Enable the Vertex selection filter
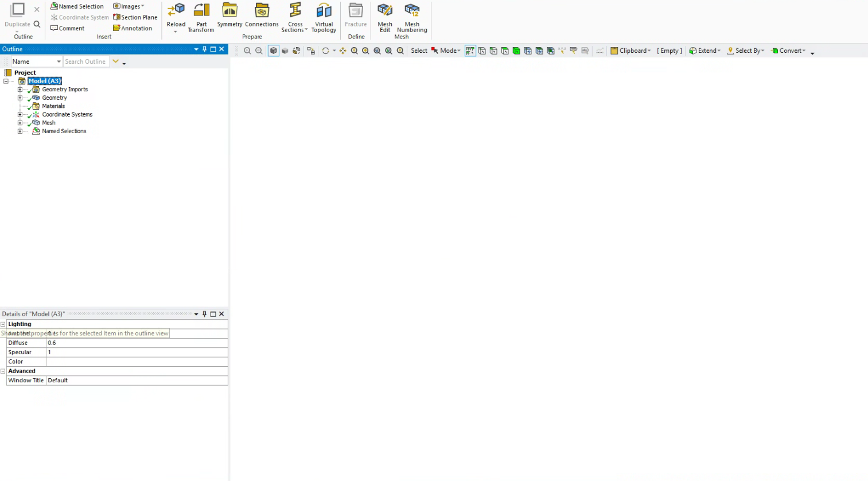 (482, 51)
